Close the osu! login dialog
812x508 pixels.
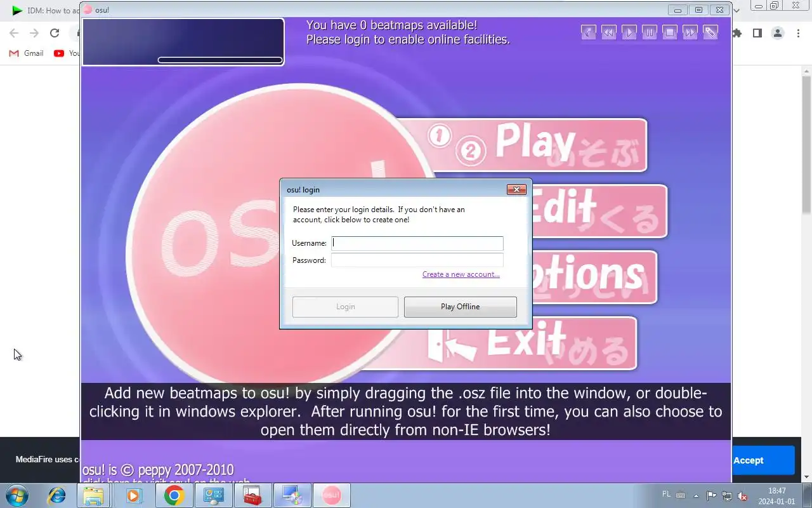(516, 189)
